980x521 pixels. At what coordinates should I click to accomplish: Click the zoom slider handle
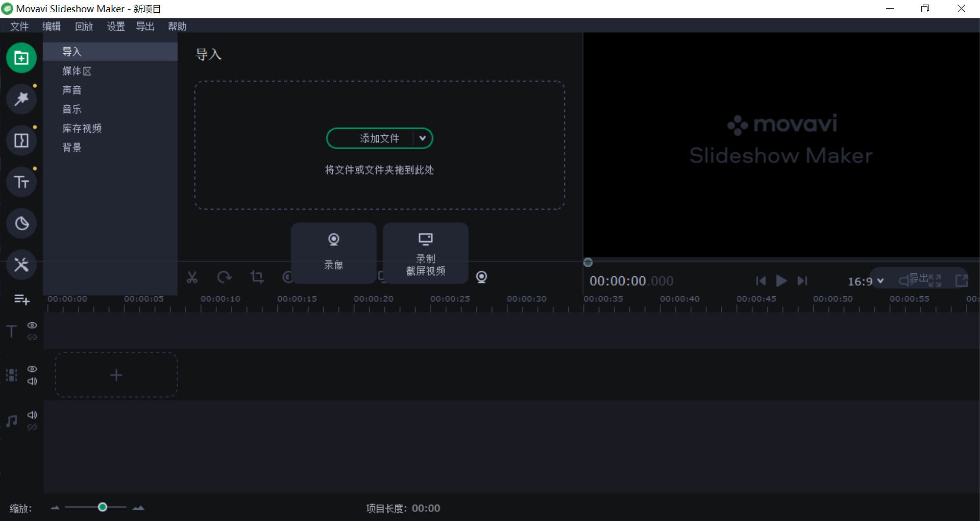(x=103, y=507)
